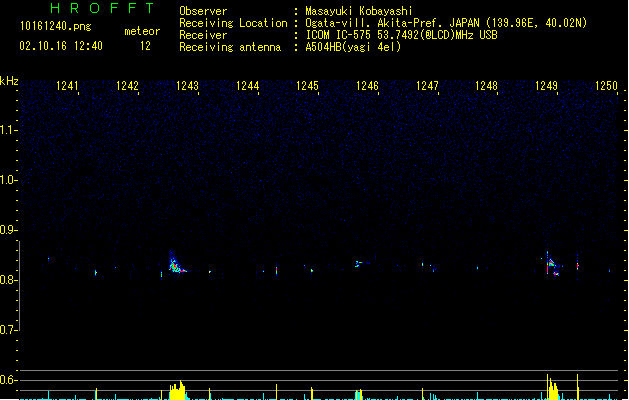The image size is (629, 400).
Task: Click the 1248 time axis marker
Action: 487,86
